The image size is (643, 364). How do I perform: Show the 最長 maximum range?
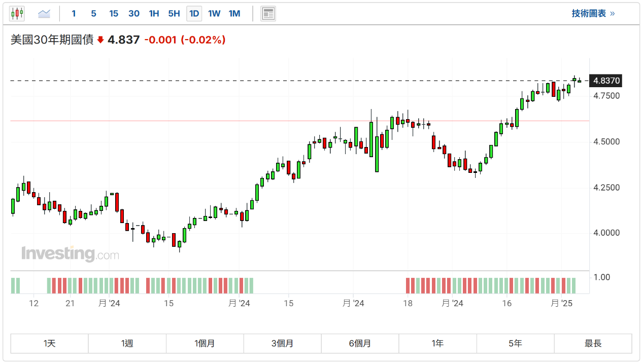(x=593, y=343)
